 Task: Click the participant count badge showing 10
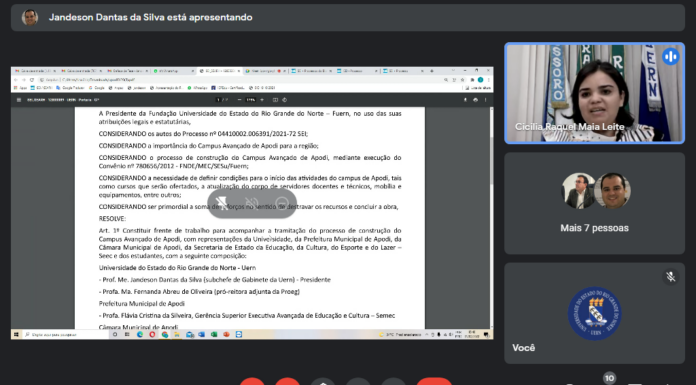point(609,378)
